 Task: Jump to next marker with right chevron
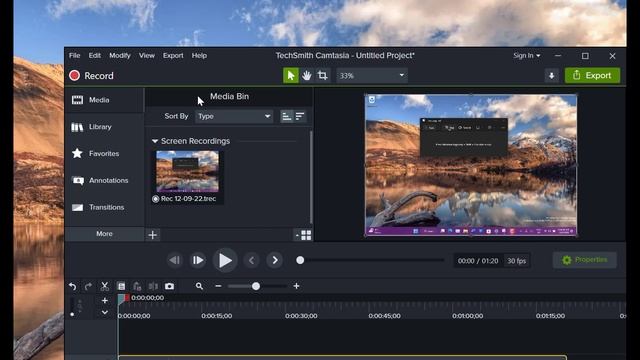click(275, 260)
